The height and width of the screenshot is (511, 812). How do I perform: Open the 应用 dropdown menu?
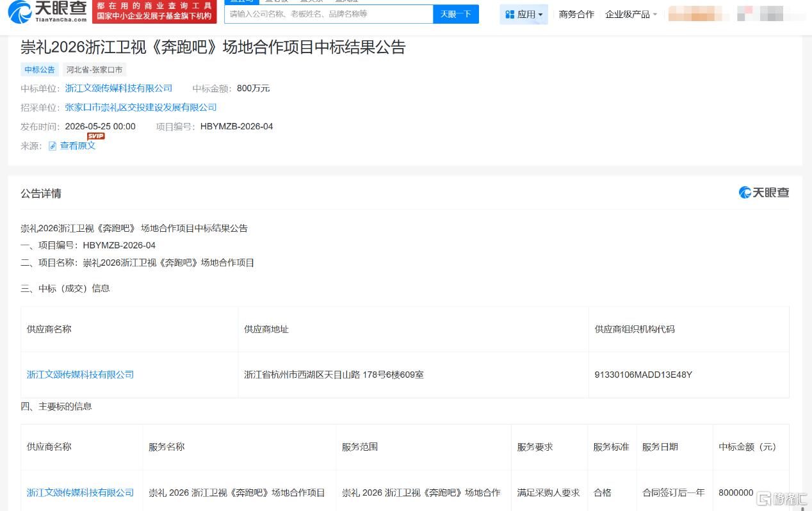point(524,14)
